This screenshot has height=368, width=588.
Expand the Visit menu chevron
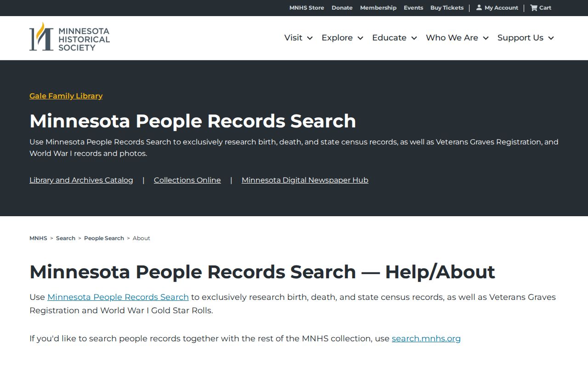(310, 38)
